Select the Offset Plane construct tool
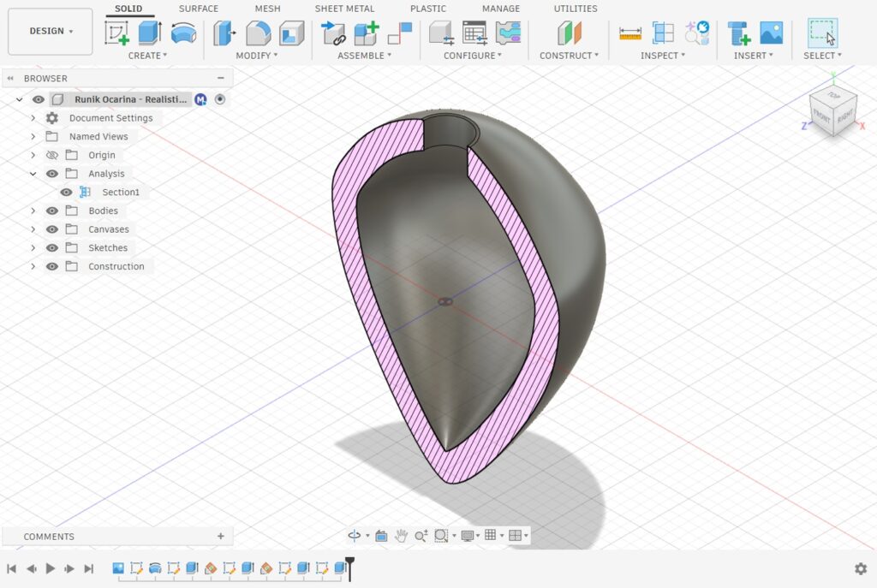Screen dimensions: 877x588 [570, 33]
